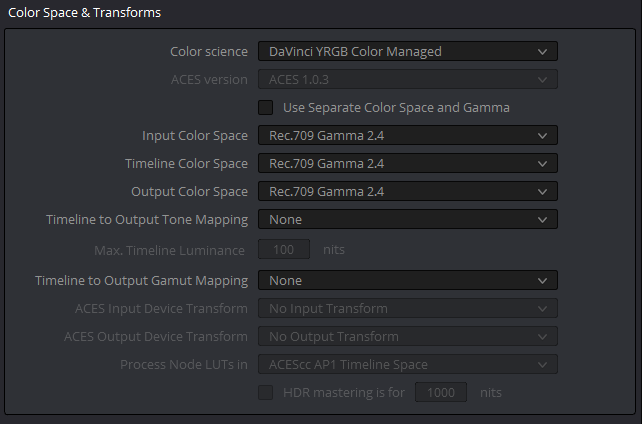Image resolution: width=642 pixels, height=424 pixels.
Task: Click the Input Color Space chevron arrow
Action: click(x=543, y=136)
